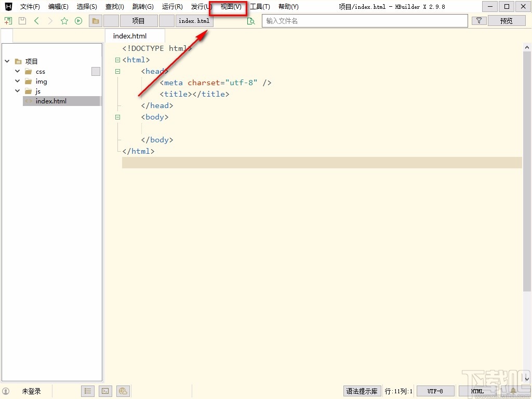The image size is (532, 399).
Task: Fold the <body> code block
Action: pyautogui.click(x=118, y=117)
